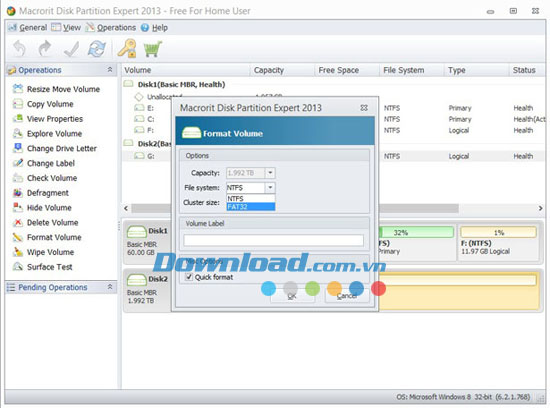The image size is (550, 408).
Task: Choose NTFS from the dropdown list
Action: point(251,199)
